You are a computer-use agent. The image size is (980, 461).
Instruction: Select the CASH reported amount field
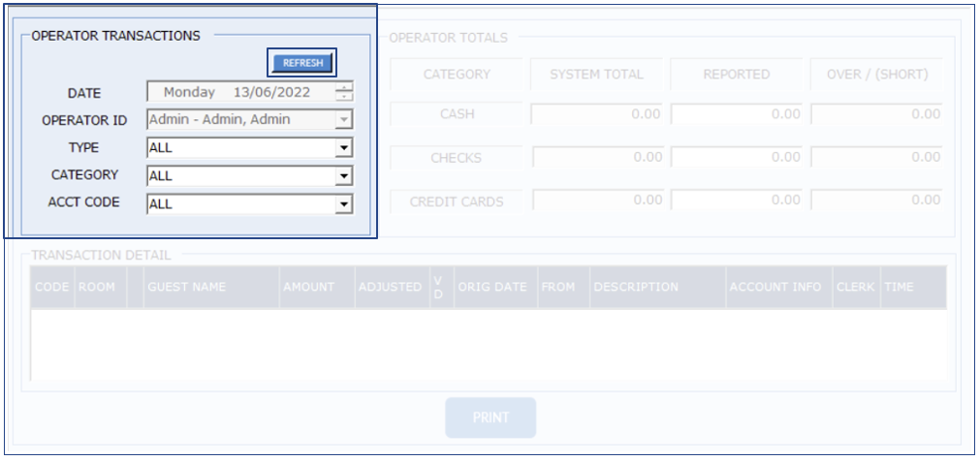[737, 114]
